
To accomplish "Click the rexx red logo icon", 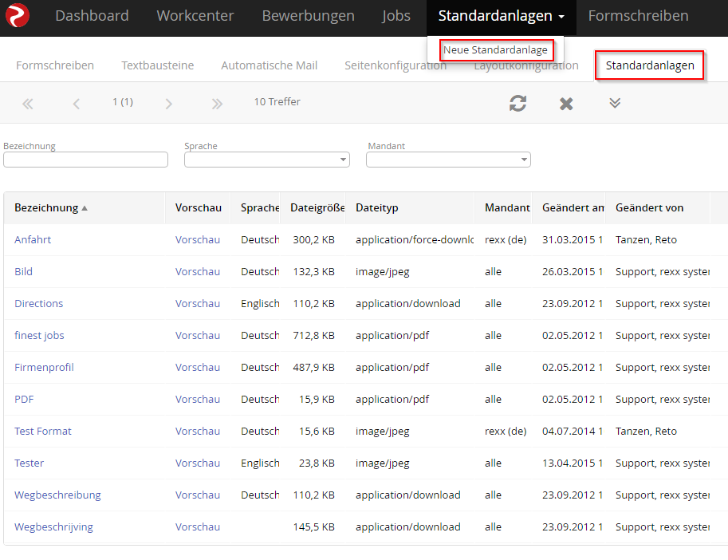I will (18, 15).
